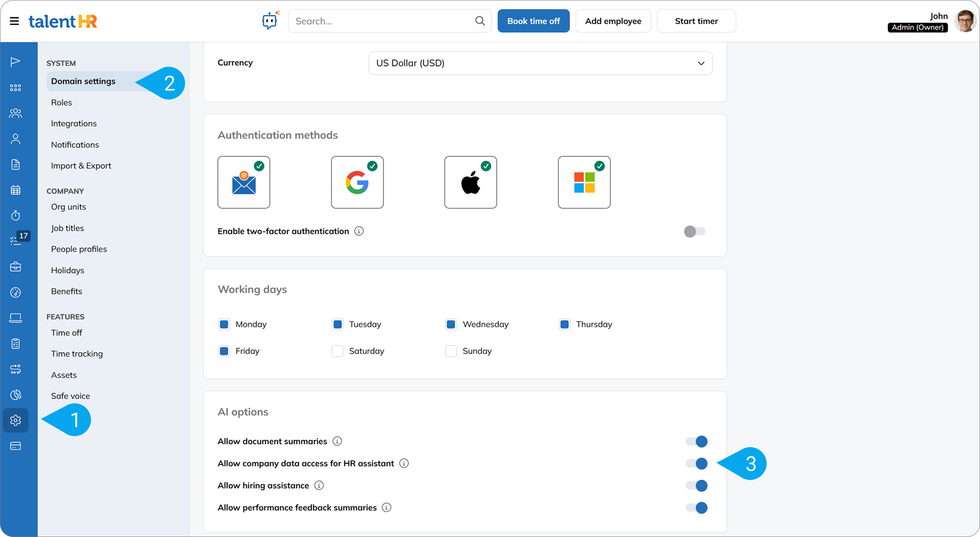This screenshot has height=537, width=980.
Task: Toggle Allow document summaries switch
Action: 696,441
